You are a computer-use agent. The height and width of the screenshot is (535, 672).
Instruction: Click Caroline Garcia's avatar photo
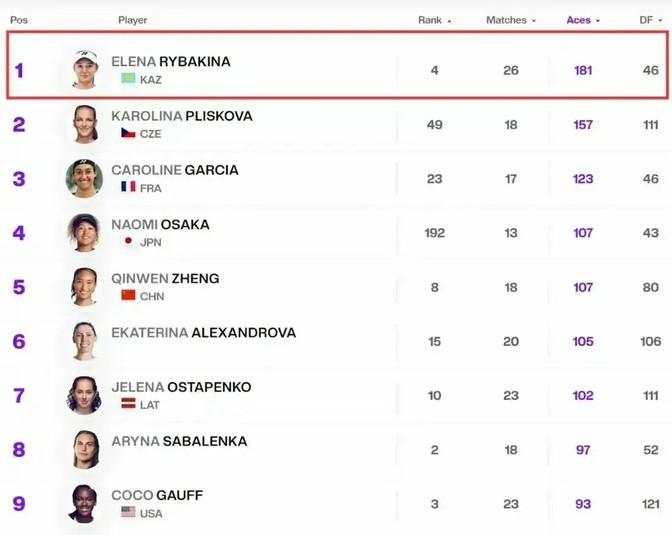[84, 179]
